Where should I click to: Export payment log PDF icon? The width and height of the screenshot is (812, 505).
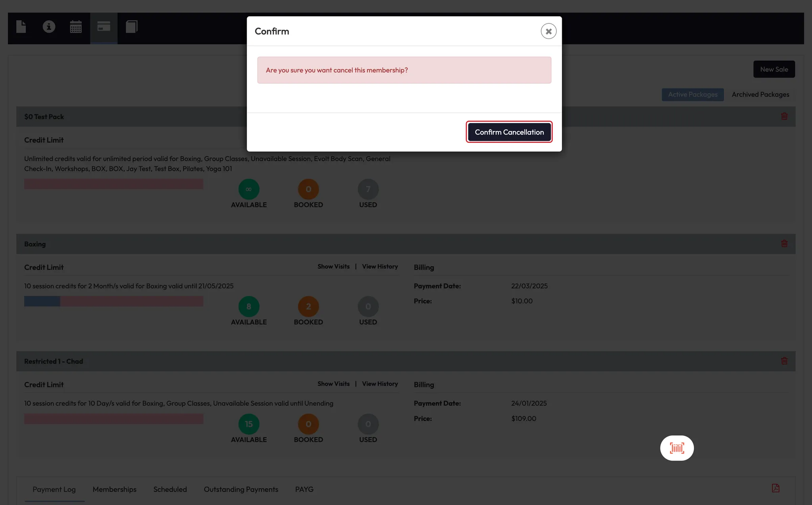coord(775,488)
